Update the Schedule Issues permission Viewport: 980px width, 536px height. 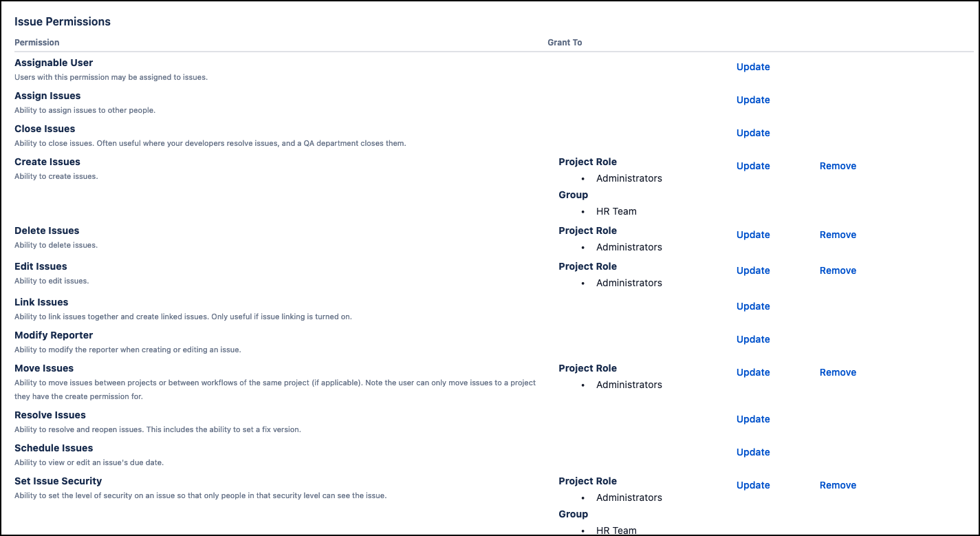click(x=753, y=452)
